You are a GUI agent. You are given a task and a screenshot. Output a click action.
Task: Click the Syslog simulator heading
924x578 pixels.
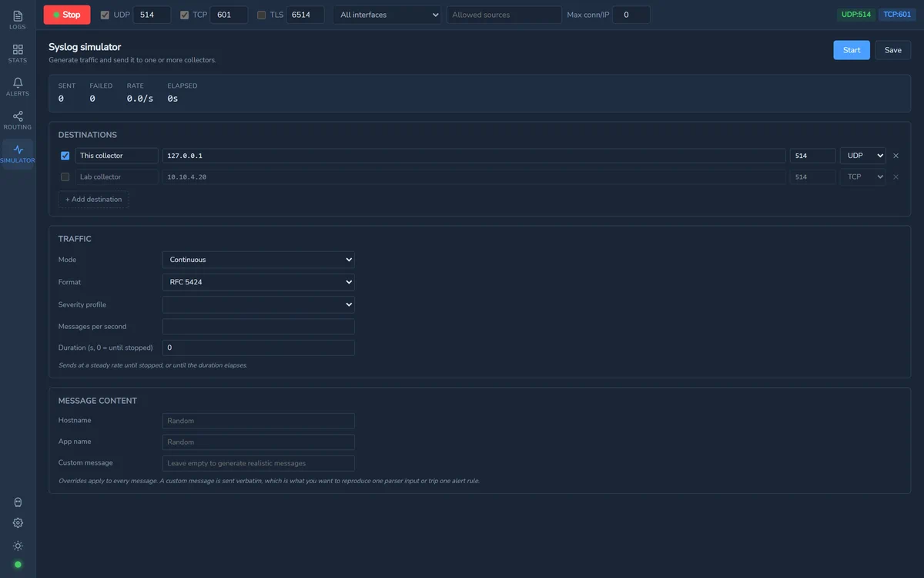tap(85, 47)
